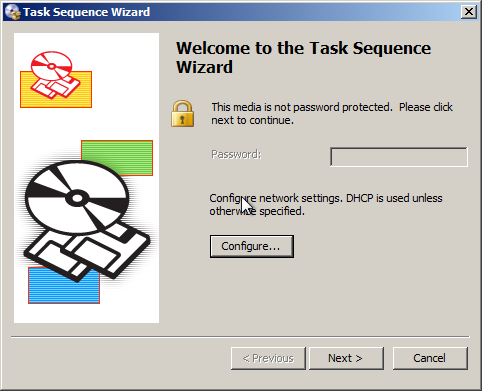Click the Welcome to the Task Sequence Wizard heading
This screenshot has height=391, width=482.
click(303, 57)
